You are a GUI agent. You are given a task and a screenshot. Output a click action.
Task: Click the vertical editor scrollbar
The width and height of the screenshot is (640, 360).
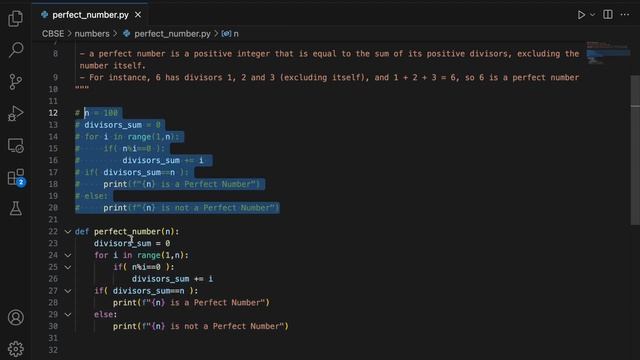pyautogui.click(x=635, y=150)
